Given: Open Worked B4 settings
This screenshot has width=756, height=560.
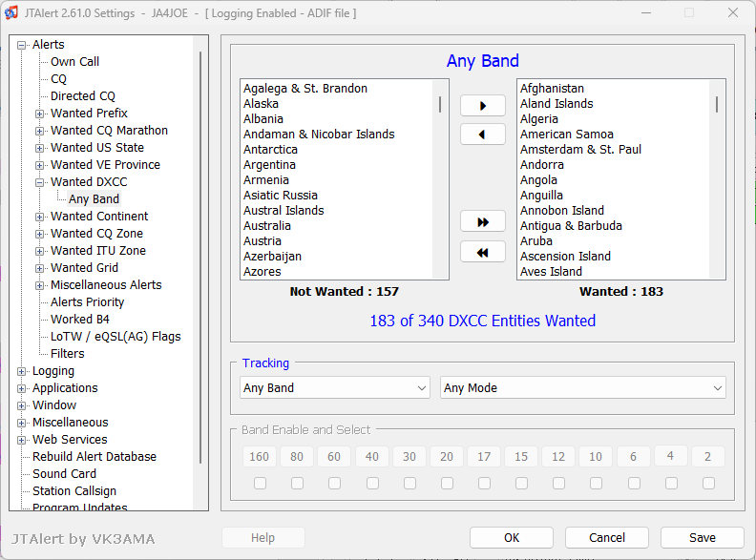Looking at the screenshot, I should coord(80,320).
